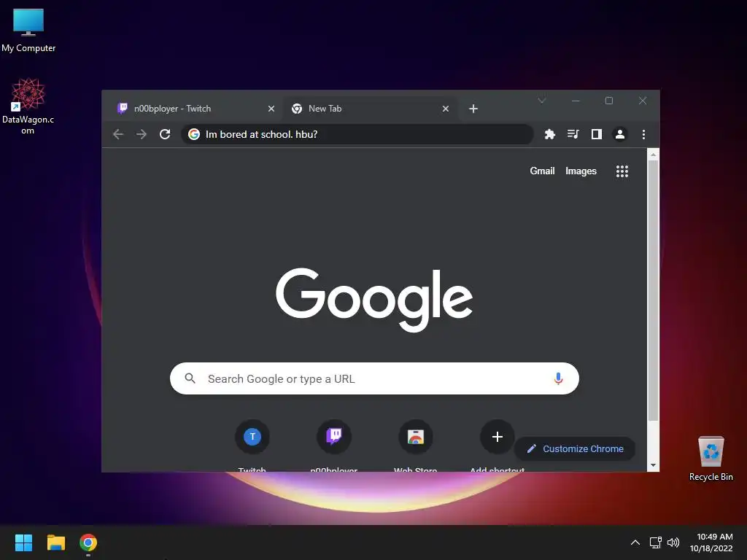Image resolution: width=747 pixels, height=560 pixels.
Task: Click the Google logo
Action: click(374, 300)
